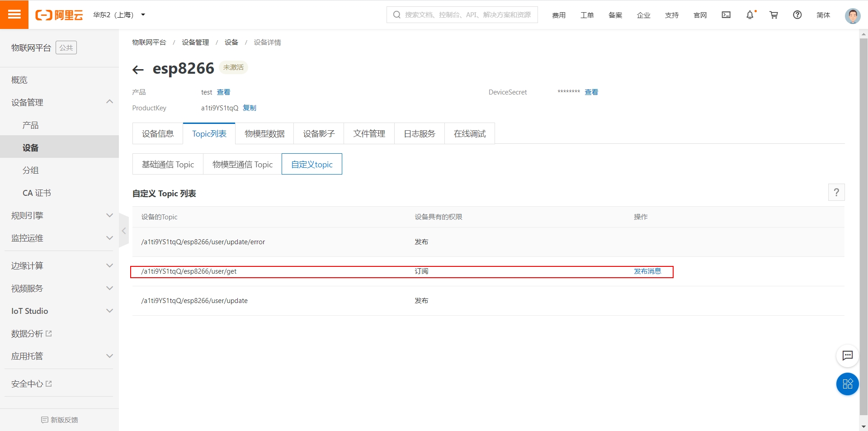Open the chat feedback floating icon

coord(848,355)
